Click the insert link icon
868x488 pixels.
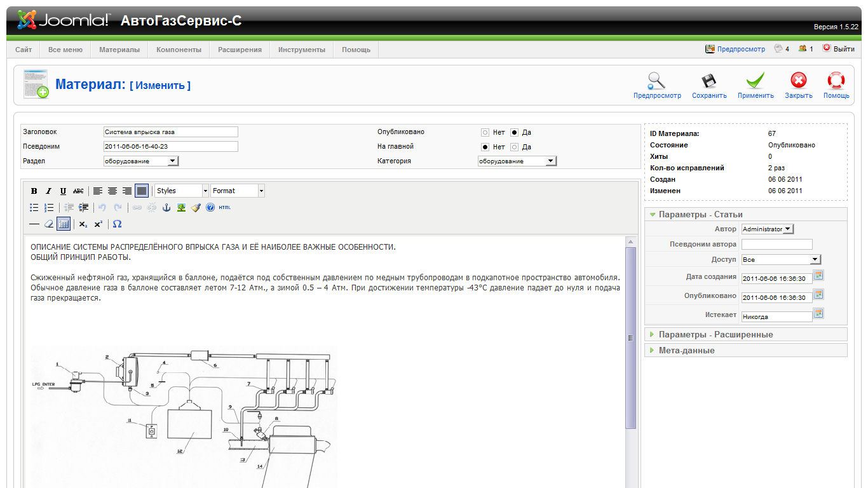pos(137,207)
